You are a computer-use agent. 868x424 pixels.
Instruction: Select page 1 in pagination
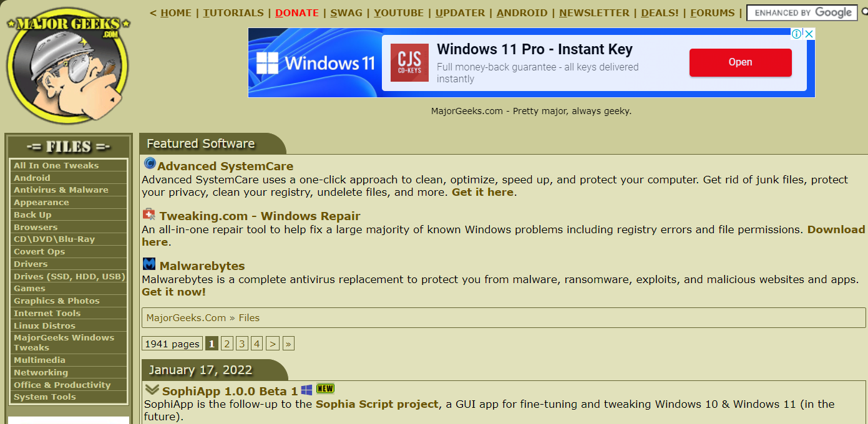click(x=212, y=344)
